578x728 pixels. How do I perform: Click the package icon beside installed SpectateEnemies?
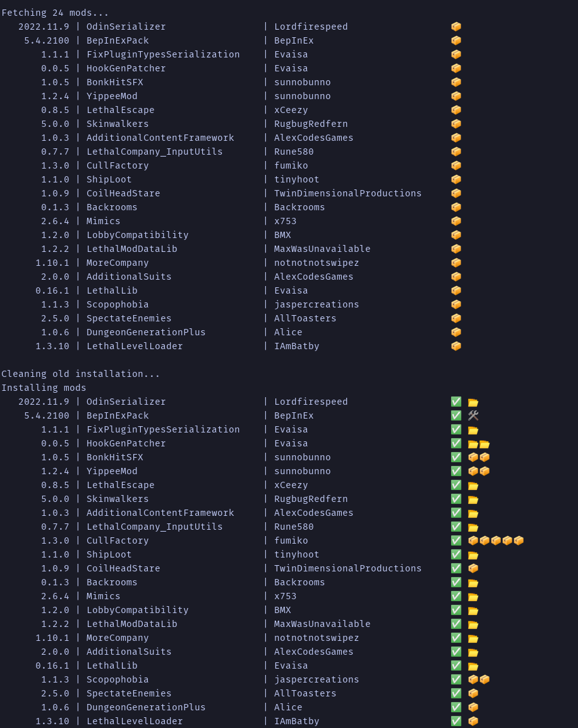point(473,693)
